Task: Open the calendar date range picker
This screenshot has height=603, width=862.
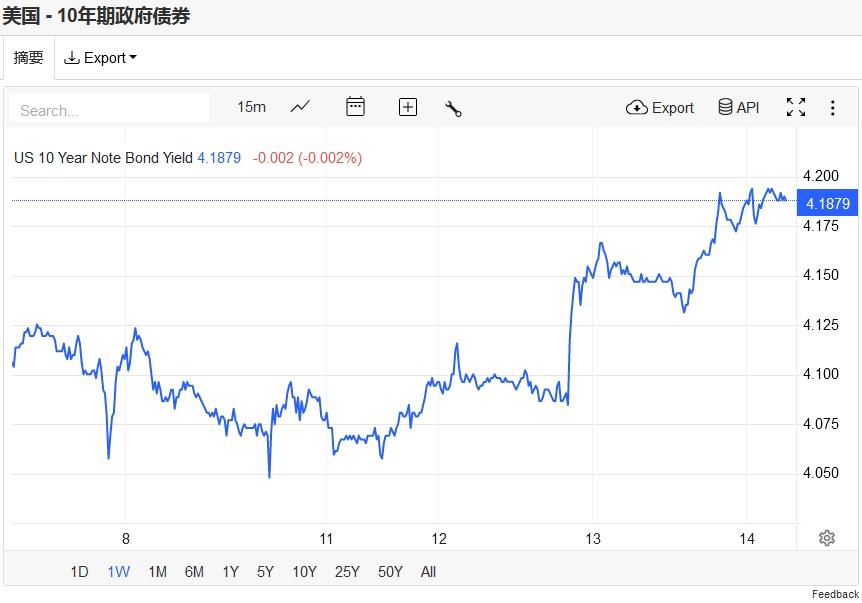Action: (355, 107)
